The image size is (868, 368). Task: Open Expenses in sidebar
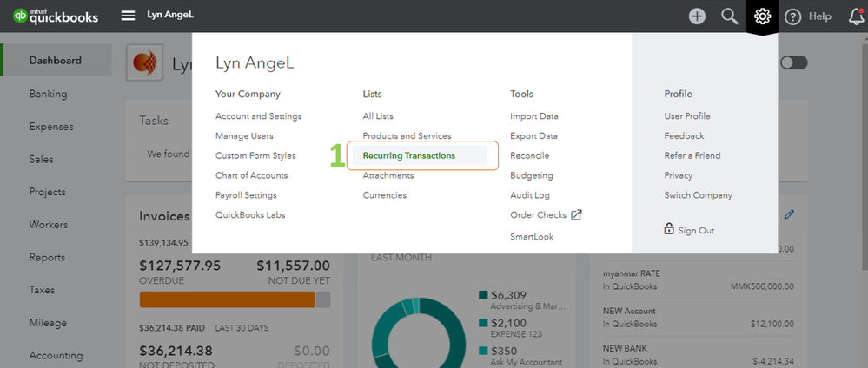point(51,127)
